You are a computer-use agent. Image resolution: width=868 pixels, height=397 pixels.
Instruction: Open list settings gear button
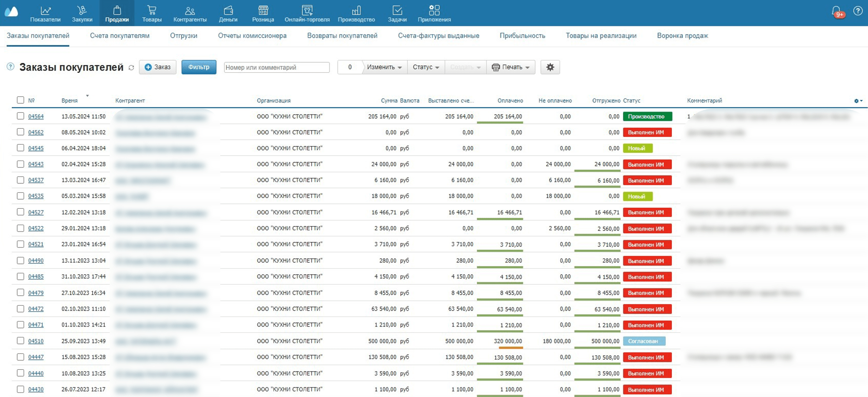pos(550,67)
